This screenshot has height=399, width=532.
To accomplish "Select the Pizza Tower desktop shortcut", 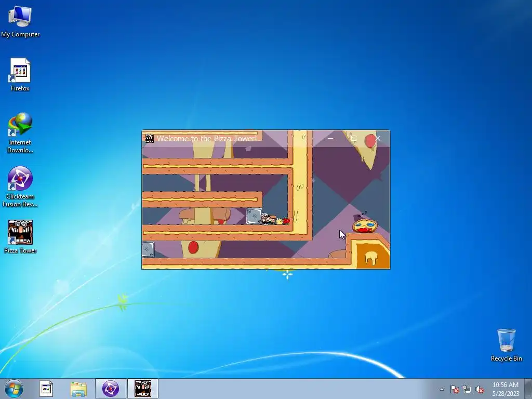I will point(20,236).
